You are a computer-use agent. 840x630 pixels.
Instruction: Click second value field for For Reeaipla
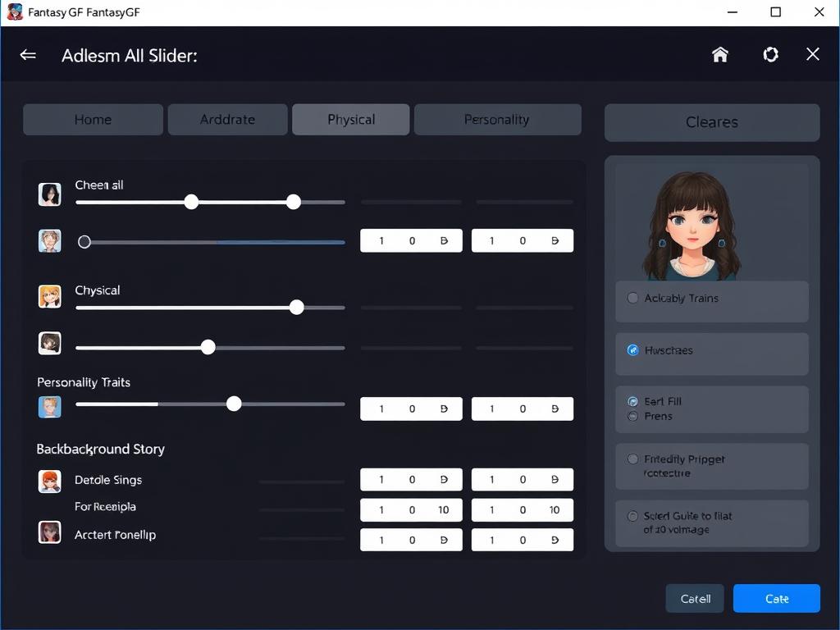click(x=523, y=510)
